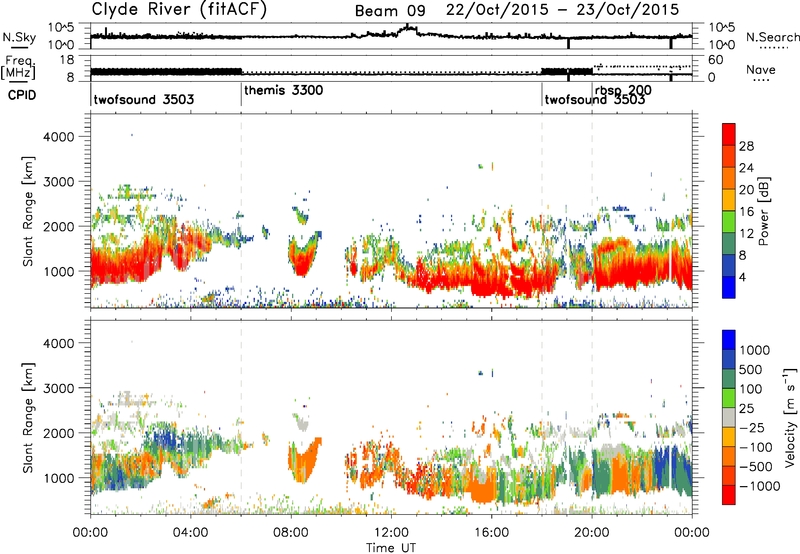Image resolution: width=800 pixels, height=554 pixels.
Task: Click the 'CPID' row label
Action: coord(22,95)
